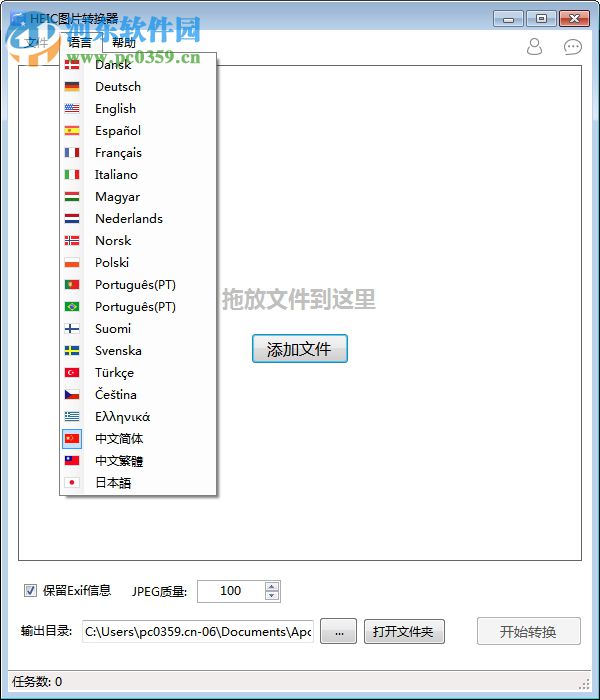Click the Danish flag icon
Screen dimensions: 600x700
click(72, 65)
